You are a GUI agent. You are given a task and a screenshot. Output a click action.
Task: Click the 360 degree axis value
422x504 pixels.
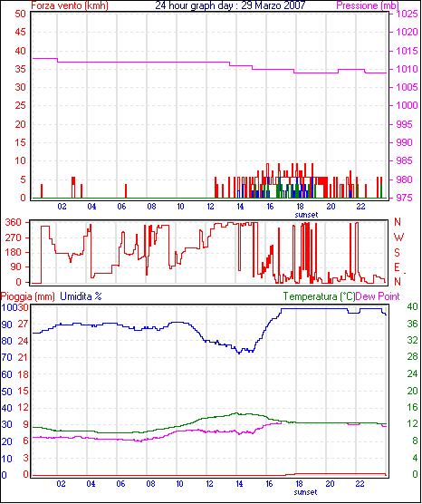click(x=14, y=222)
